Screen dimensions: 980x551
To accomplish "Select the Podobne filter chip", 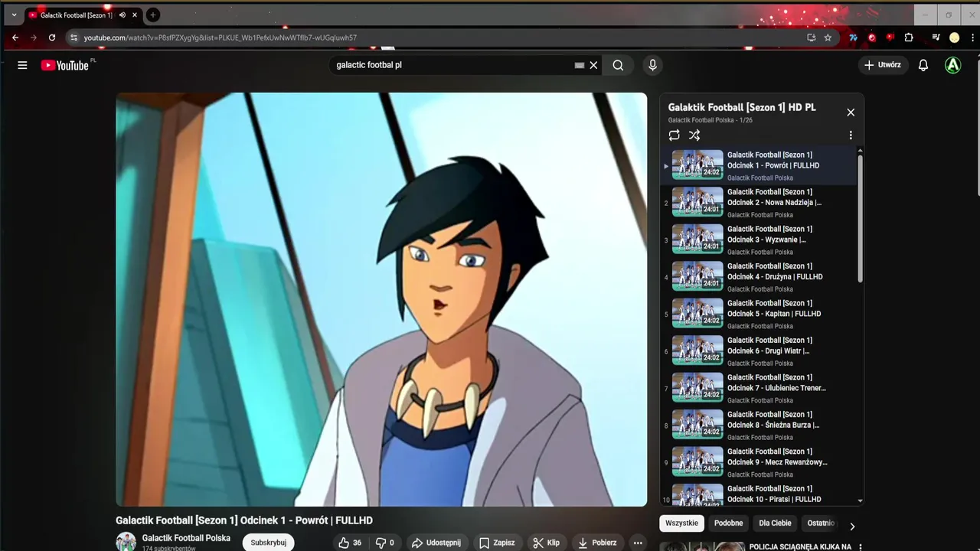I will click(x=729, y=523).
